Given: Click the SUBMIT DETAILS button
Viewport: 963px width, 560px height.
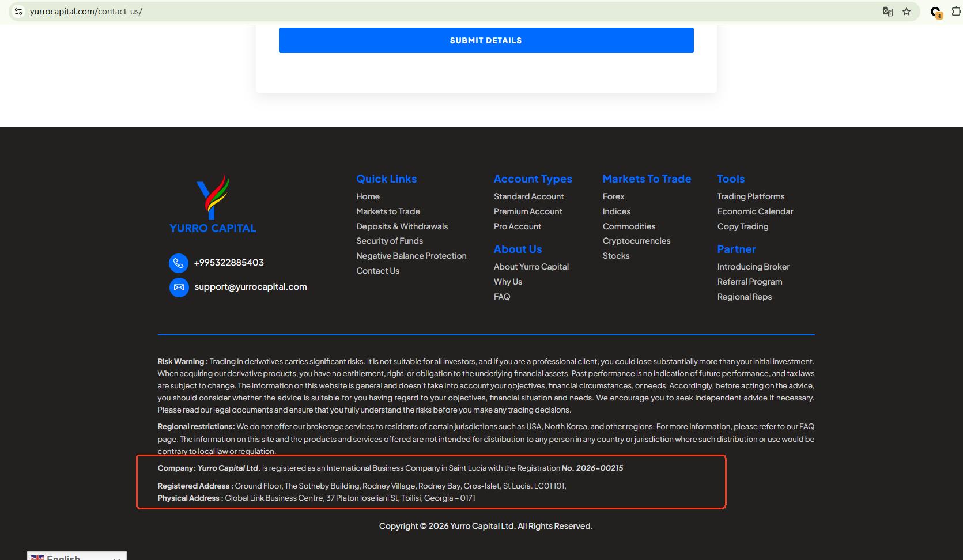Looking at the screenshot, I should coord(486,40).
